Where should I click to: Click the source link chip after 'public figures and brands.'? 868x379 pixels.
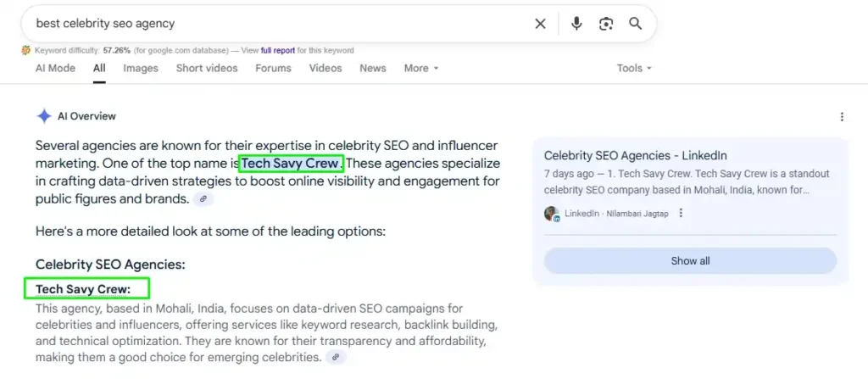click(x=203, y=199)
